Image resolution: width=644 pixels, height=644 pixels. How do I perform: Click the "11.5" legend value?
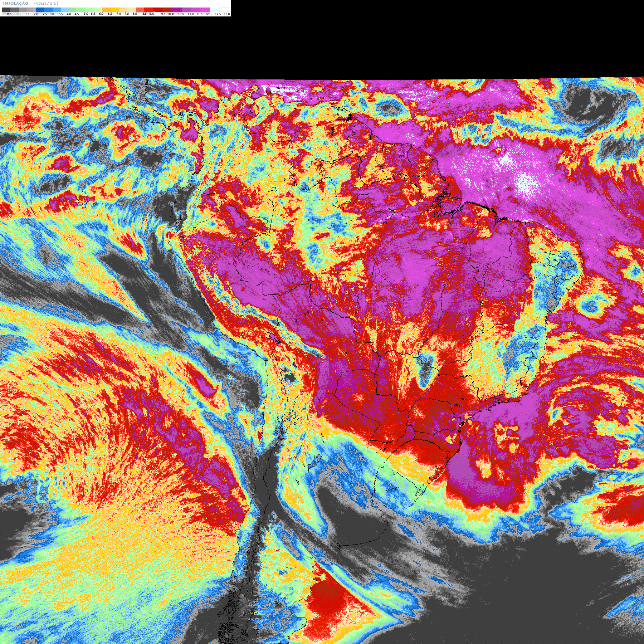200,14
